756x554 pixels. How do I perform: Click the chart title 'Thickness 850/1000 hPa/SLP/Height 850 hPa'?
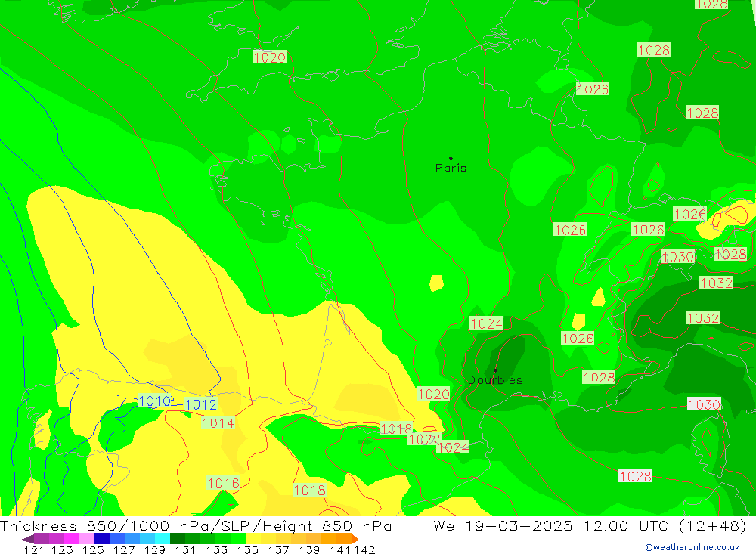196,525
